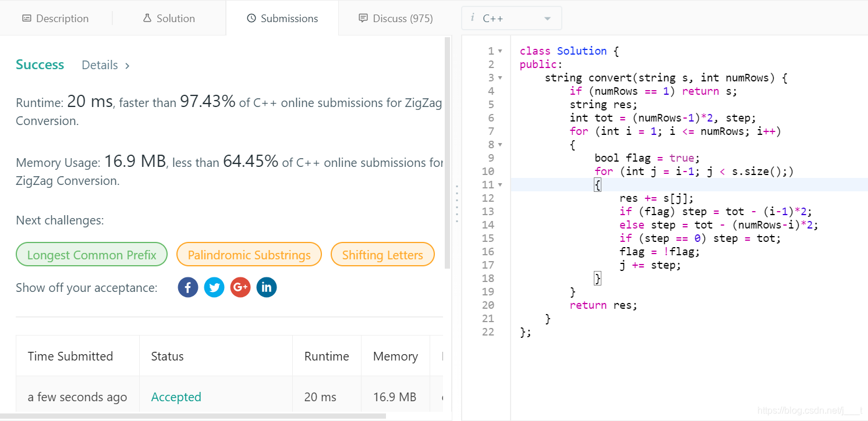
Task: Open the Accepted submission status link
Action: [x=176, y=397]
